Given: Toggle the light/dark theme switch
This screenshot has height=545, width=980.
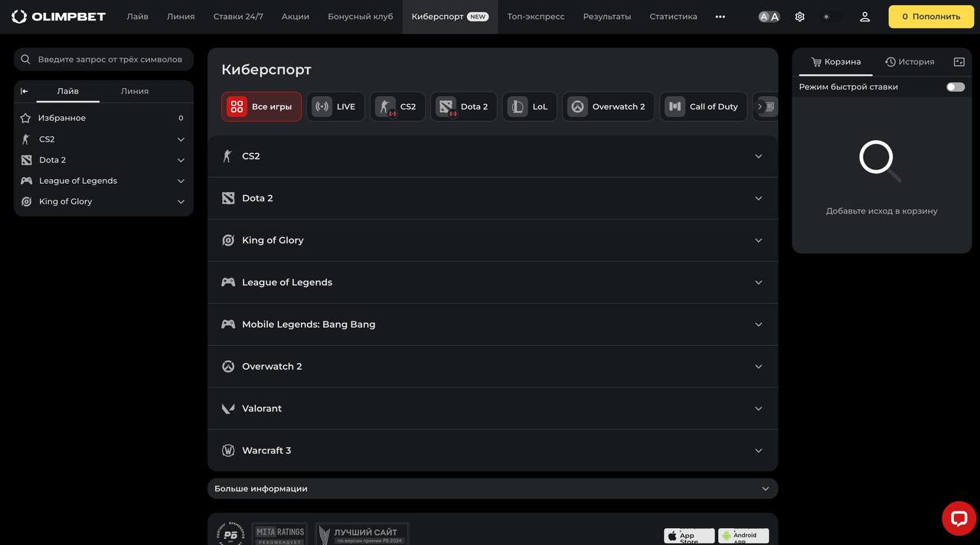Looking at the screenshot, I should click(832, 16).
